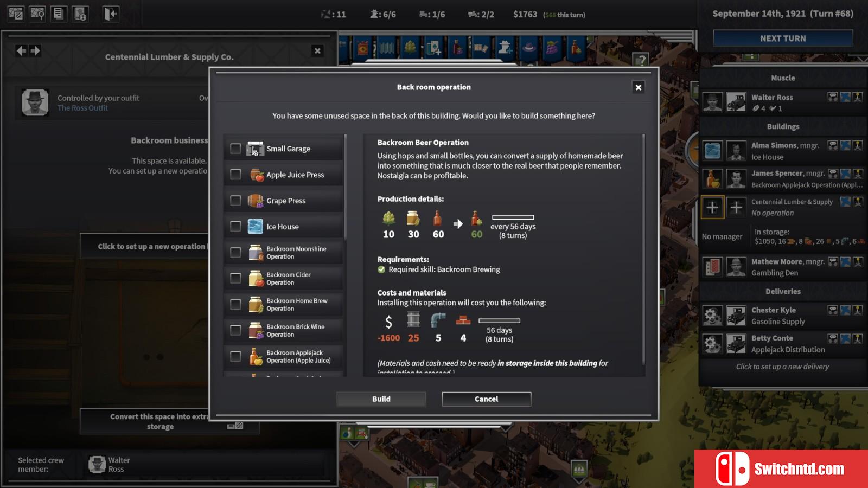868x488 pixels.
Task: Check the Backroom Moonshine Operation checkbox
Action: (x=235, y=253)
